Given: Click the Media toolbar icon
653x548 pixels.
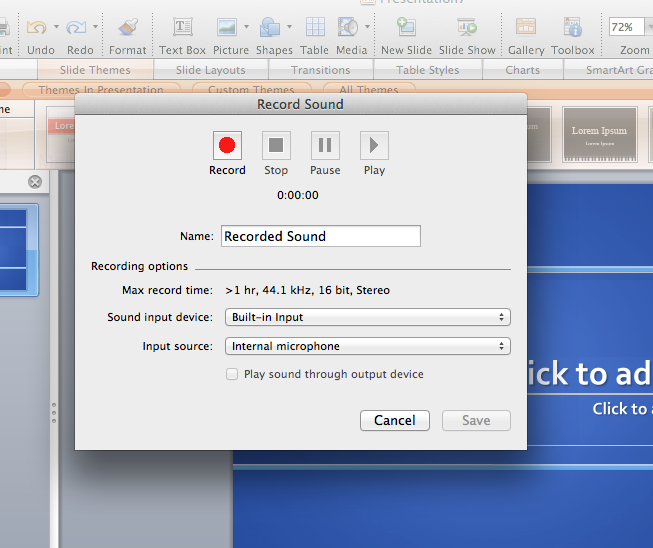Looking at the screenshot, I should pos(348,27).
